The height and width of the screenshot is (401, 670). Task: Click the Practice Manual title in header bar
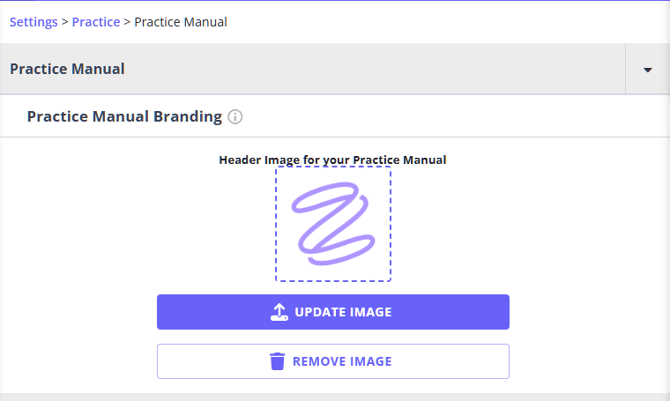point(67,69)
